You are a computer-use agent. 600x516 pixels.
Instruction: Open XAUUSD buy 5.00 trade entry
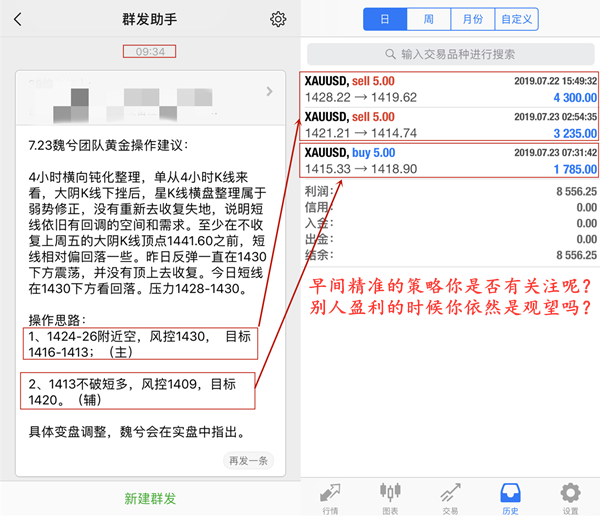[450, 161]
